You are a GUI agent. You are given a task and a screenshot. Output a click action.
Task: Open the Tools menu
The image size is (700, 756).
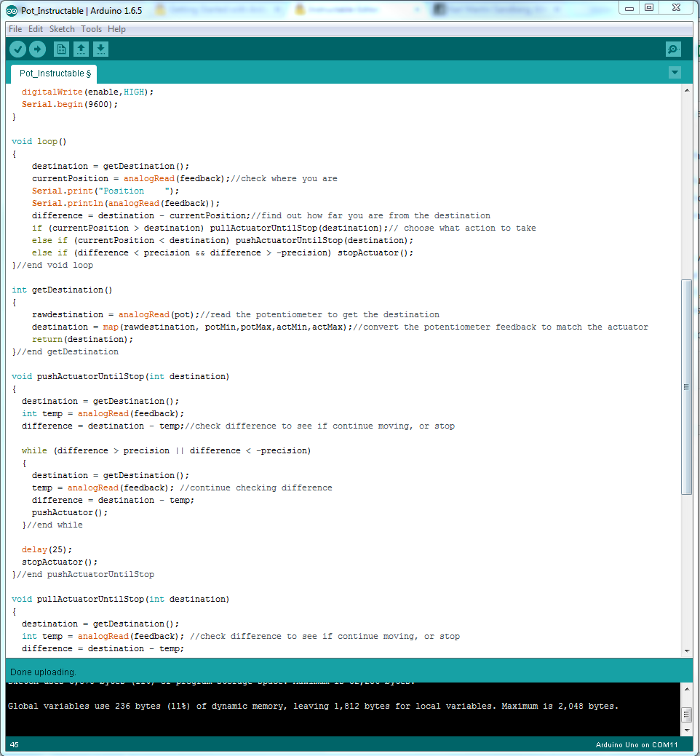(92, 29)
